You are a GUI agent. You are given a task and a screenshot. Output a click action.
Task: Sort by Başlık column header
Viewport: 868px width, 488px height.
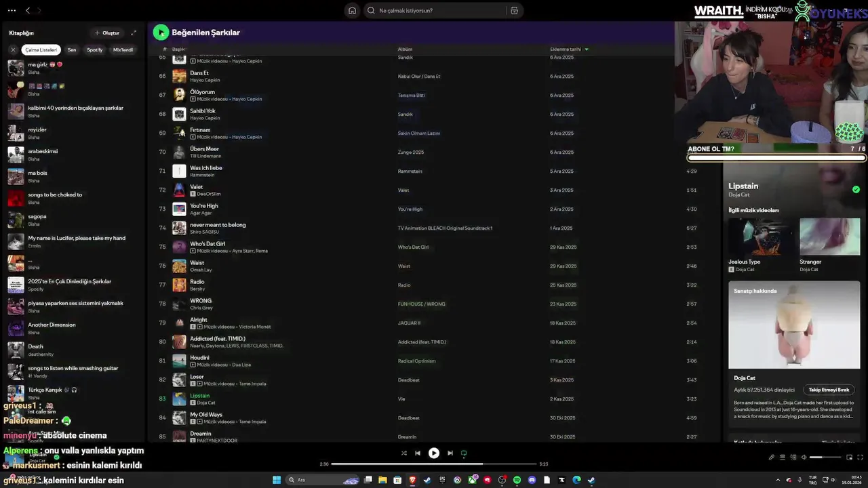[178, 49]
